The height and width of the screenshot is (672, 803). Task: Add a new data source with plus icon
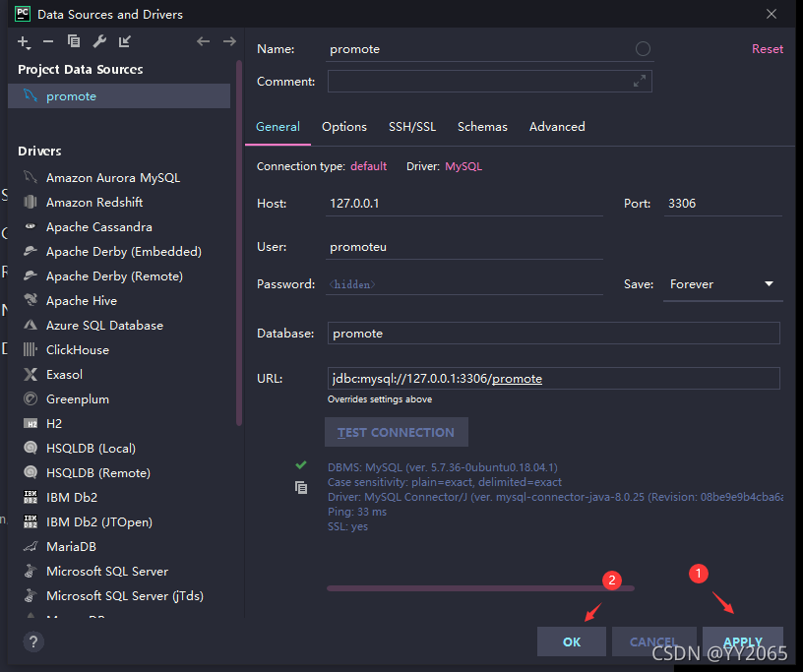pos(24,42)
